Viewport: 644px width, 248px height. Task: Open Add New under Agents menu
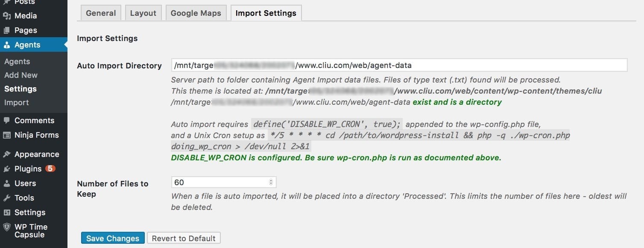coord(21,75)
